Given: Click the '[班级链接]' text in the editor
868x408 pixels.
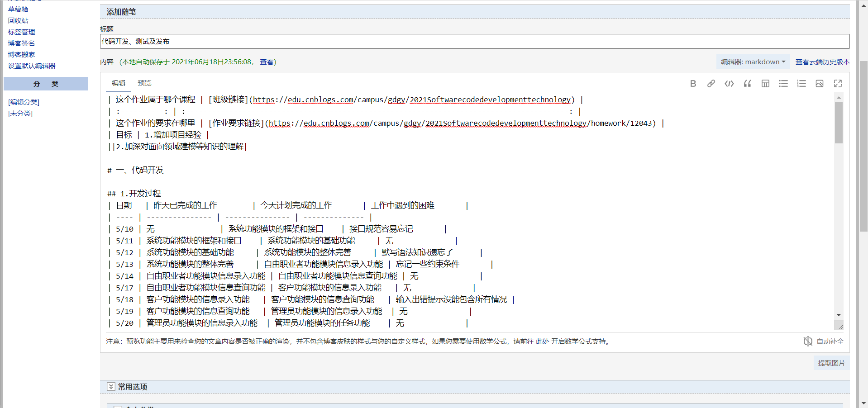Looking at the screenshot, I should (x=228, y=100).
